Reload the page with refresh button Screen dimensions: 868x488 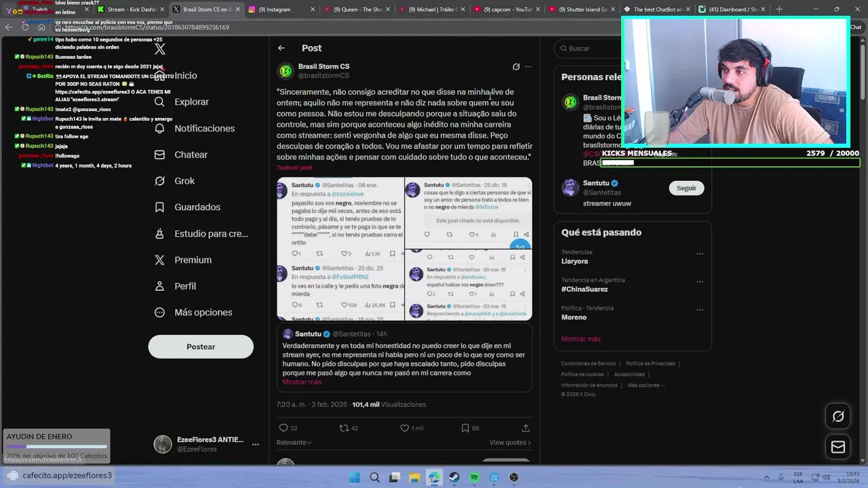click(25, 27)
